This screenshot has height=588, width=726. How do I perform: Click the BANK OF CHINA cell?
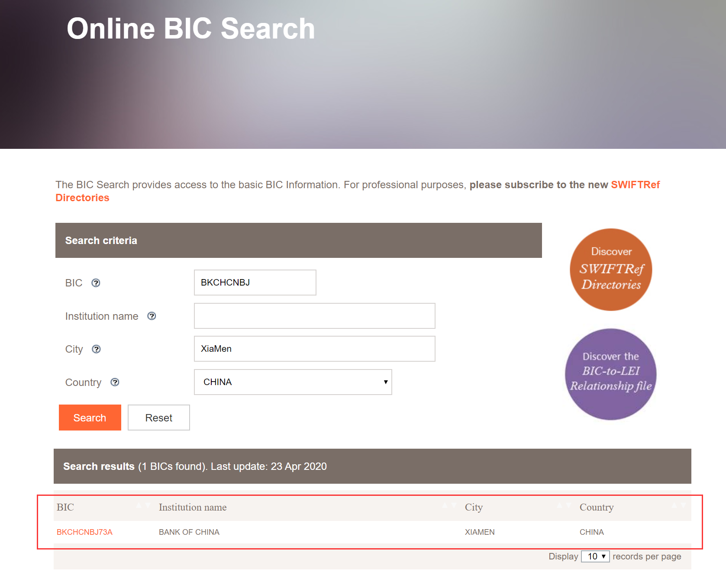point(189,532)
